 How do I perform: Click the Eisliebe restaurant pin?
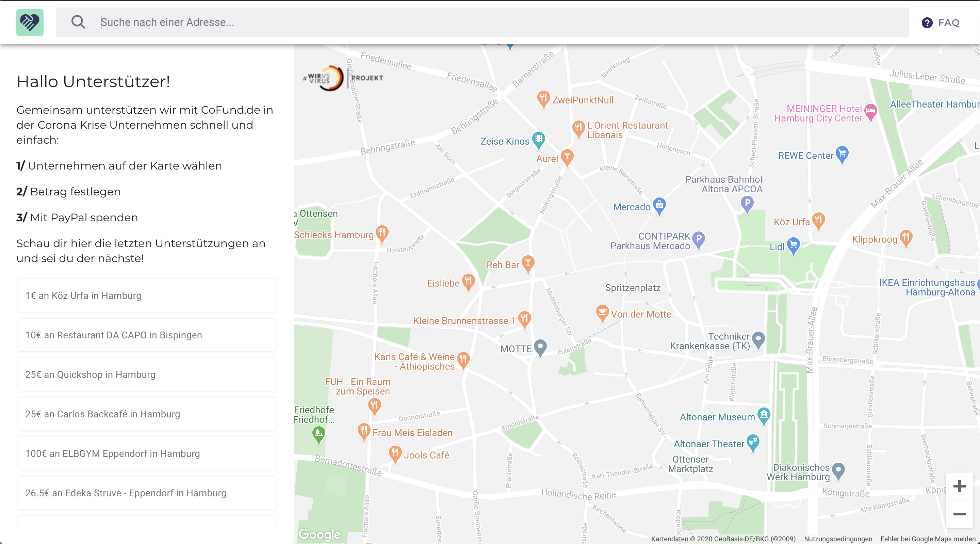click(x=468, y=282)
